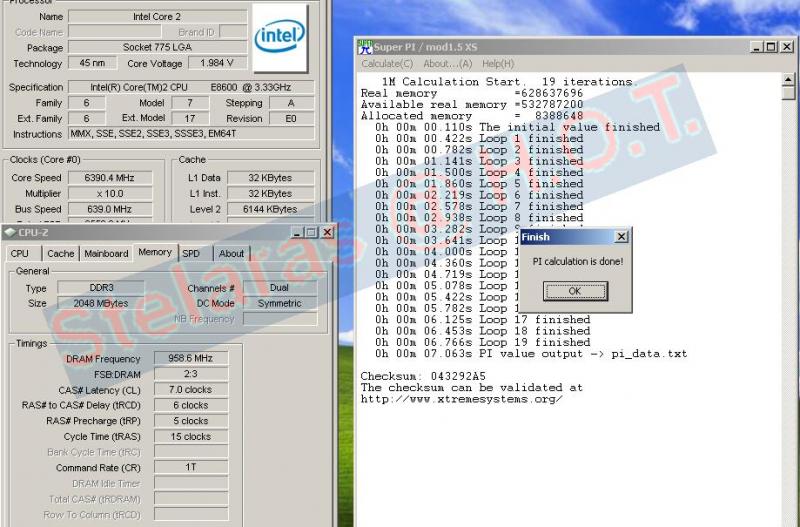Click the 'Allocated memory = 8388648' line
The width and height of the screenshot is (800, 527).
472,116
